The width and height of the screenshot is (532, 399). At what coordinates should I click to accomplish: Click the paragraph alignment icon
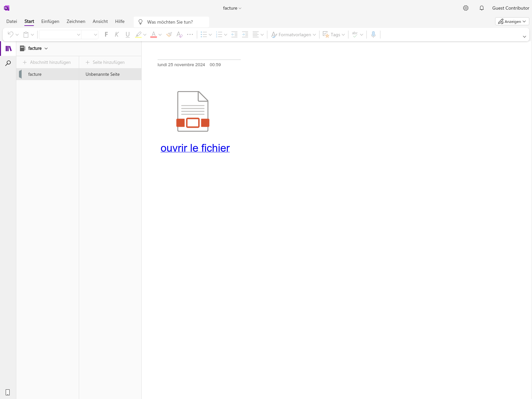pyautogui.click(x=256, y=34)
